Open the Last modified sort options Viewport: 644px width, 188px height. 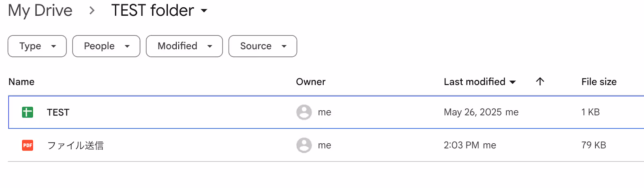(480, 82)
